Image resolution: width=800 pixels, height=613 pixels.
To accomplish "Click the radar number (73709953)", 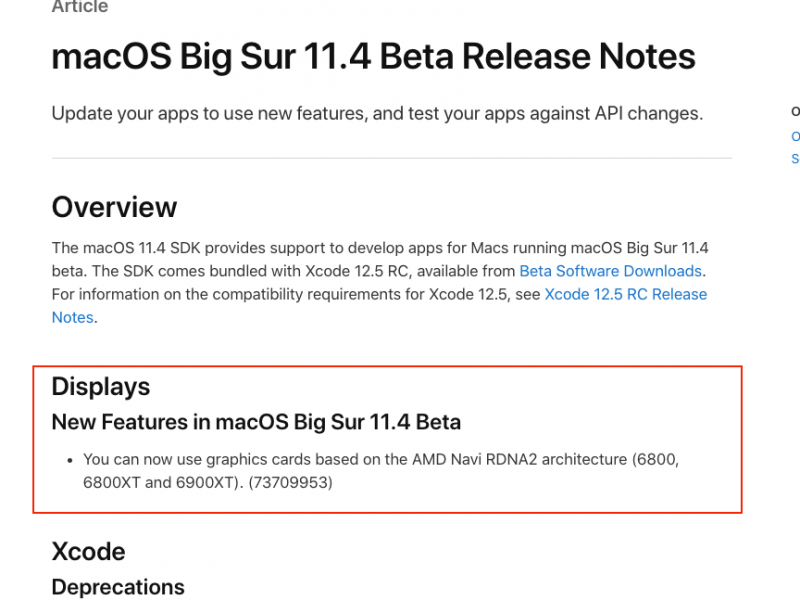I will coord(290,483).
